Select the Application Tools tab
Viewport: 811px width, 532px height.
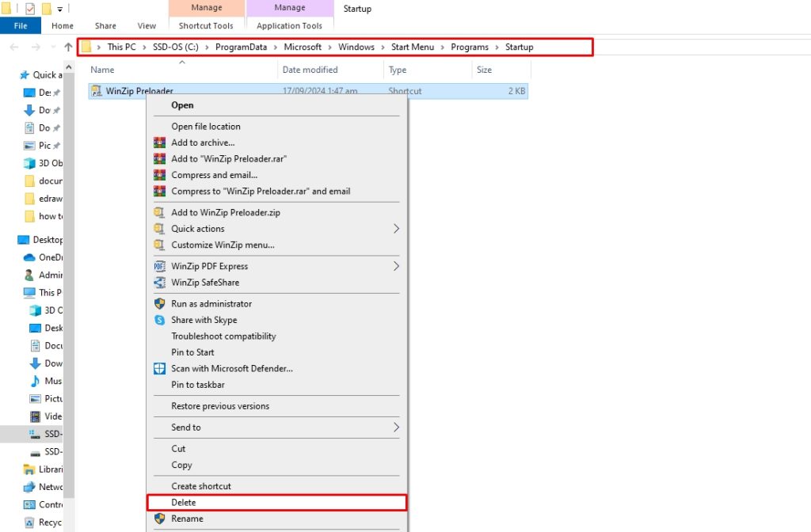point(290,26)
